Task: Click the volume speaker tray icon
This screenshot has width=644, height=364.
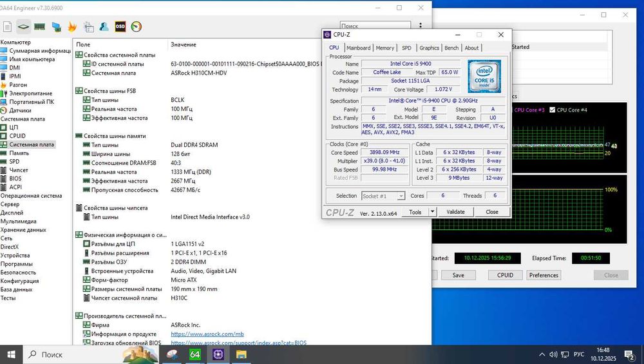Action: [553, 354]
